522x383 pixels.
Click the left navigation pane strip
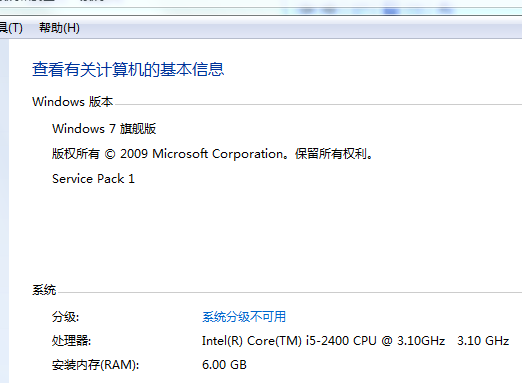coord(4,211)
